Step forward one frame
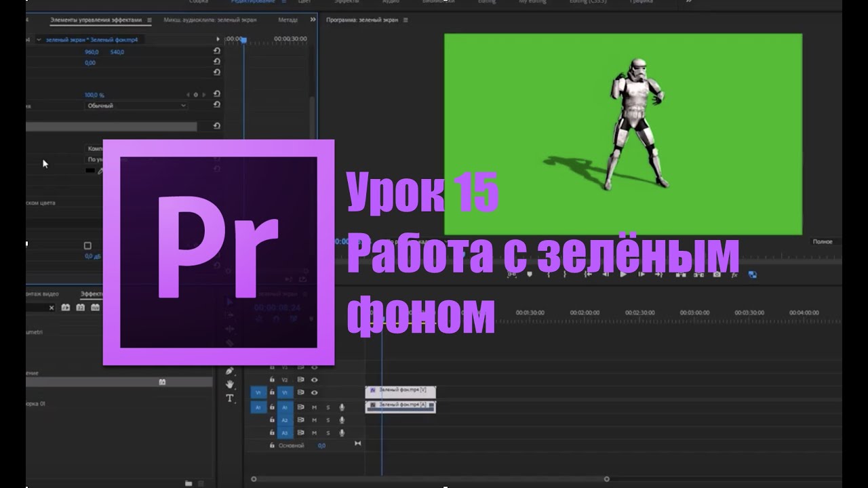 (x=642, y=274)
